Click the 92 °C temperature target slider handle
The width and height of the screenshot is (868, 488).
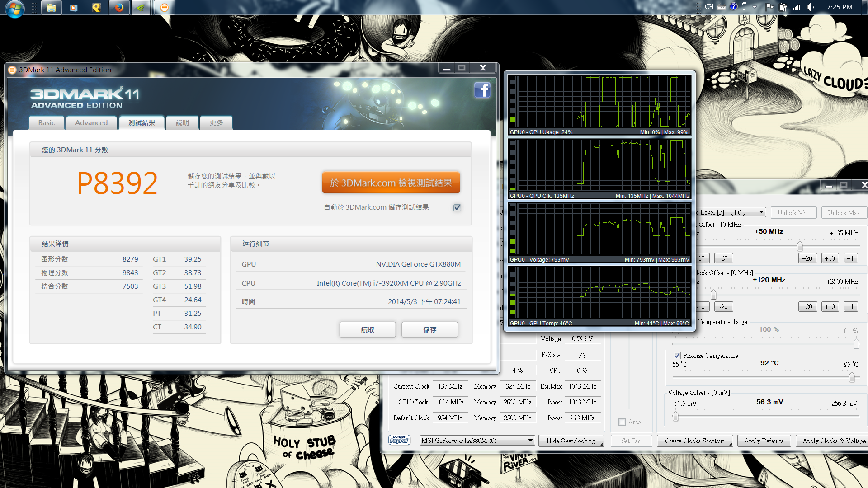click(852, 377)
